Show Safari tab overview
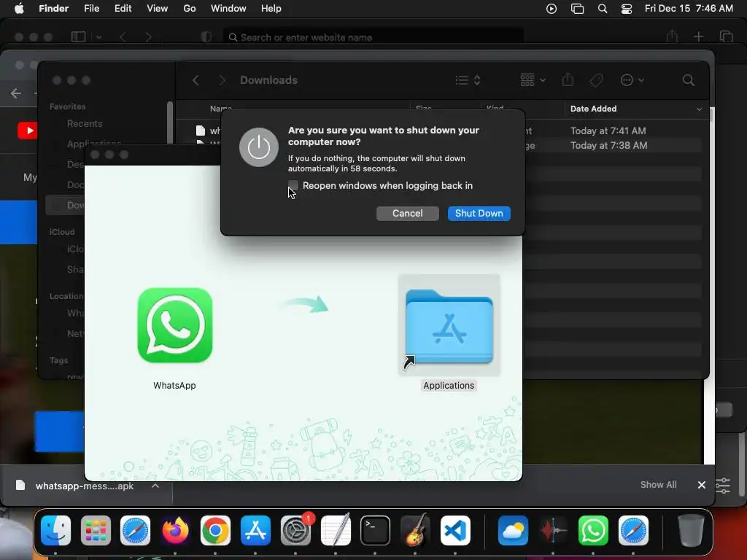The height and width of the screenshot is (560, 747). [726, 36]
